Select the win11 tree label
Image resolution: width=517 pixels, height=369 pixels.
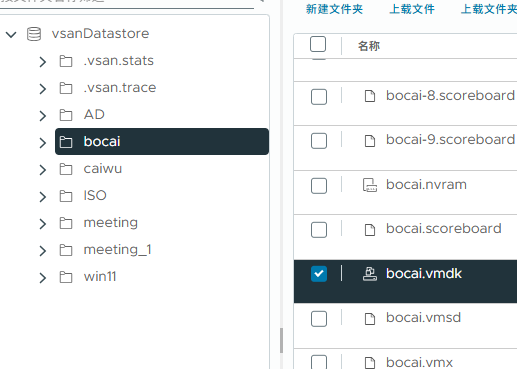coord(100,277)
